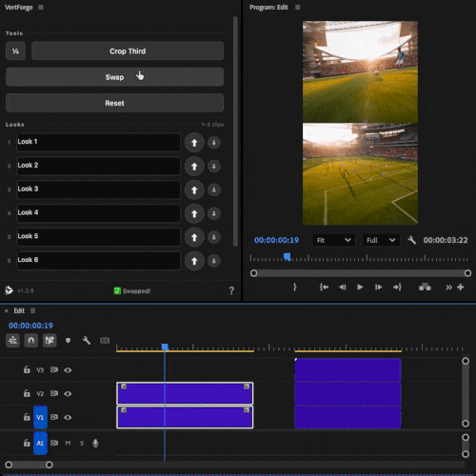Open the Full playback resolution dropdown

(381, 240)
